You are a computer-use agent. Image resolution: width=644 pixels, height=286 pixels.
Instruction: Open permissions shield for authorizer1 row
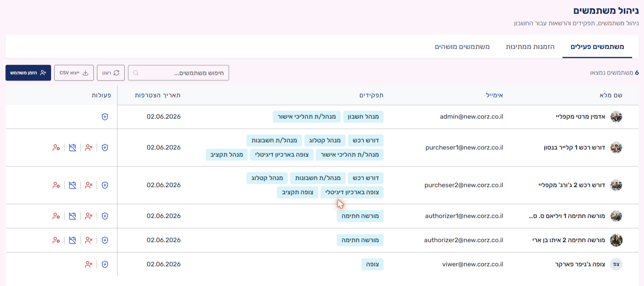pos(105,216)
